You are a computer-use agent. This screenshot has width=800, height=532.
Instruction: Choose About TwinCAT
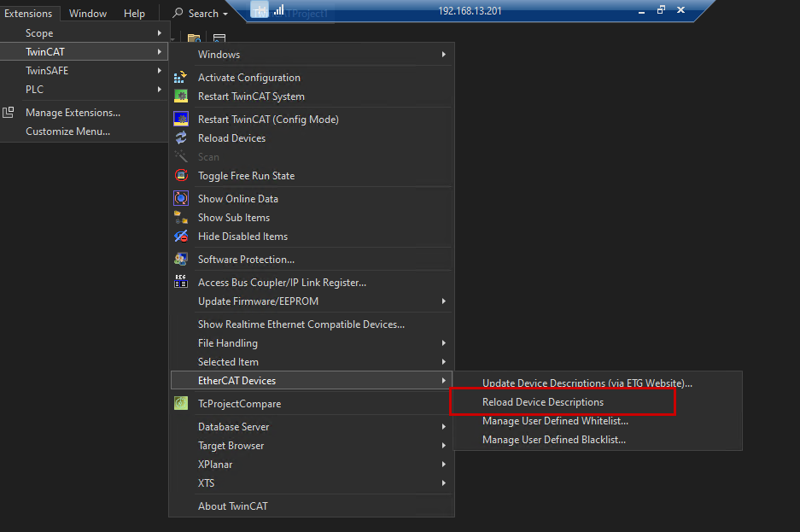point(312,506)
